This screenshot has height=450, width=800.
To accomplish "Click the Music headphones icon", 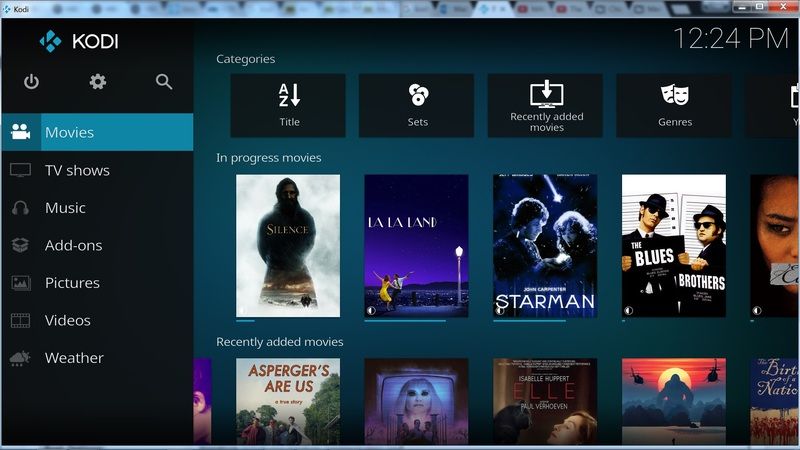I will [20, 208].
